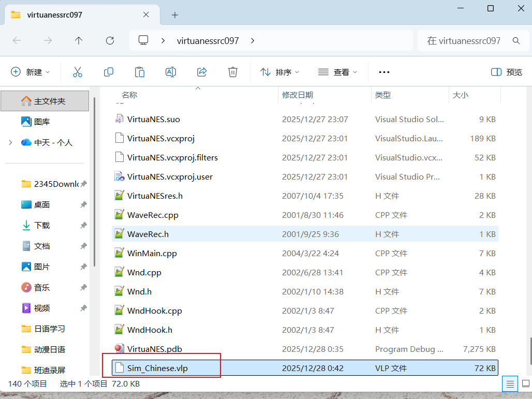The height and width of the screenshot is (399, 532).
Task: Click the Downloads arrow icon in sidebar
Action: click(x=26, y=225)
